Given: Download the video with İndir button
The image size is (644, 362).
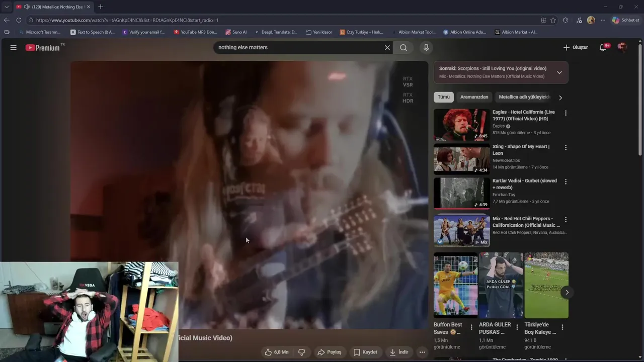Looking at the screenshot, I should point(399,352).
